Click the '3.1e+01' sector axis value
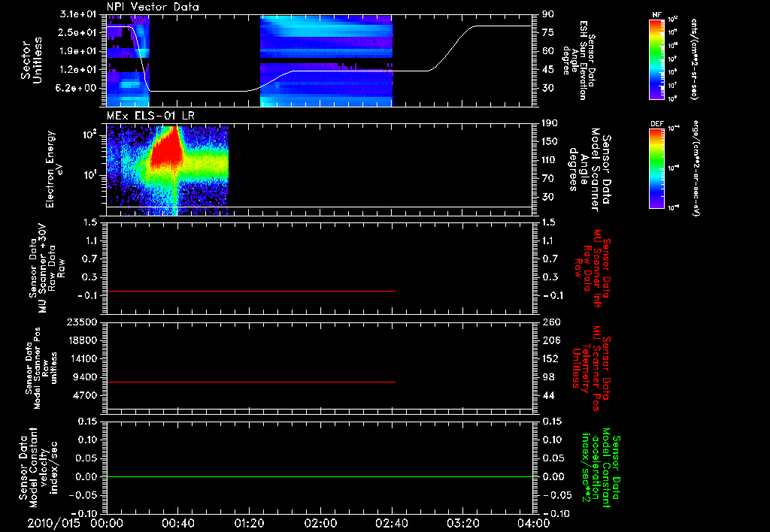This screenshot has width=770, height=532. tap(78, 14)
